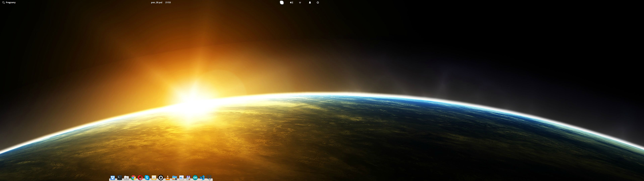
Task: Open the Terminal from the dock
Action: coord(120,177)
